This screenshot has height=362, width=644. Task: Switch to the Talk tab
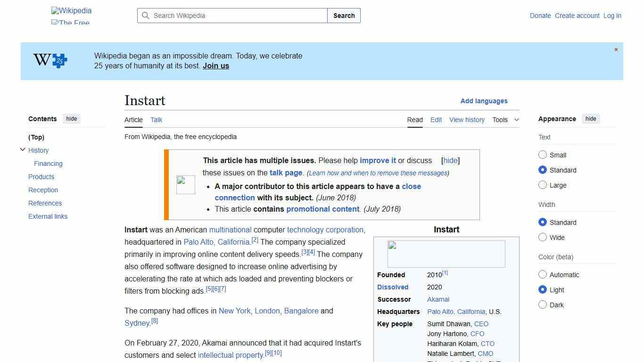click(156, 120)
